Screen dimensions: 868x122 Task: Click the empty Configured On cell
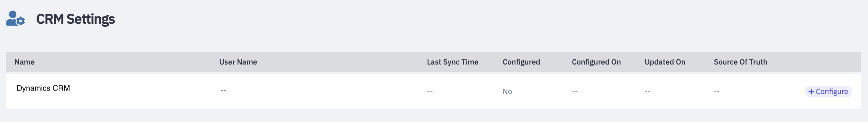[x=574, y=91]
